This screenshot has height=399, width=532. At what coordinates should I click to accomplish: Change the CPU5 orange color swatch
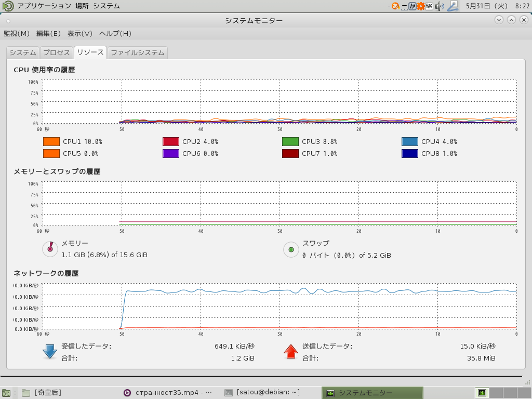51,153
